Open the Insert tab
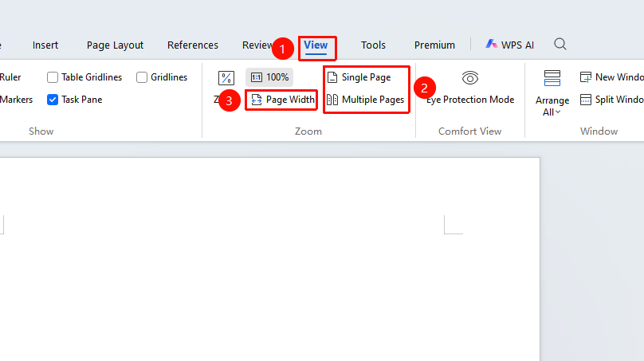This screenshot has height=361, width=644. 45,45
